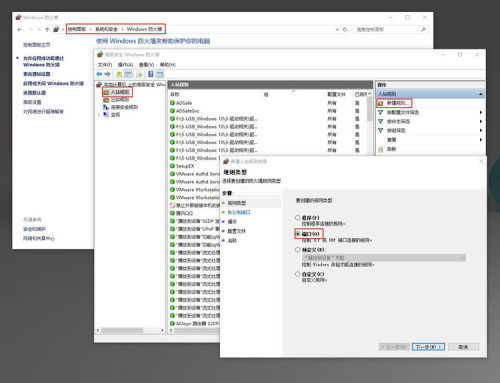Open the 操作(A) menu

coord(125,64)
